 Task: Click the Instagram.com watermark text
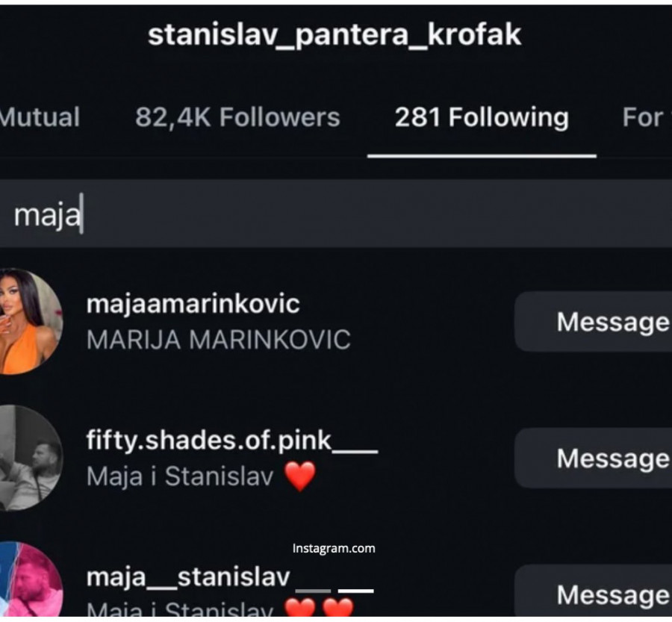tap(334, 548)
